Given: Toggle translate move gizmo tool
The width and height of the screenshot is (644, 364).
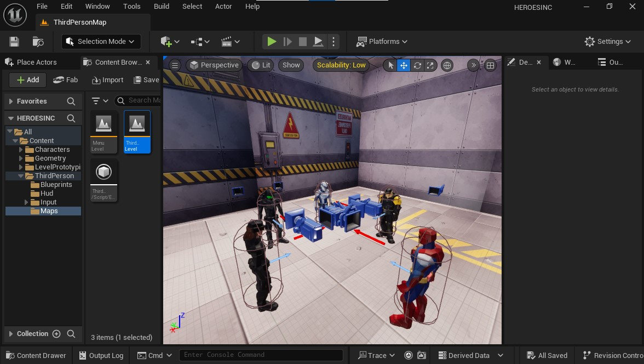Looking at the screenshot, I should coord(404,65).
